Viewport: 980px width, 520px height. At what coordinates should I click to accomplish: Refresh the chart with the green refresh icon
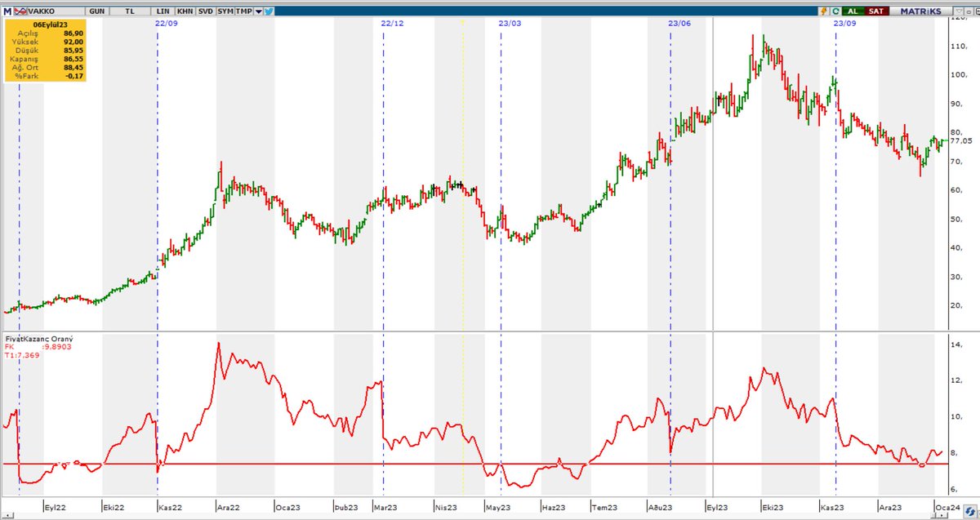click(x=835, y=11)
